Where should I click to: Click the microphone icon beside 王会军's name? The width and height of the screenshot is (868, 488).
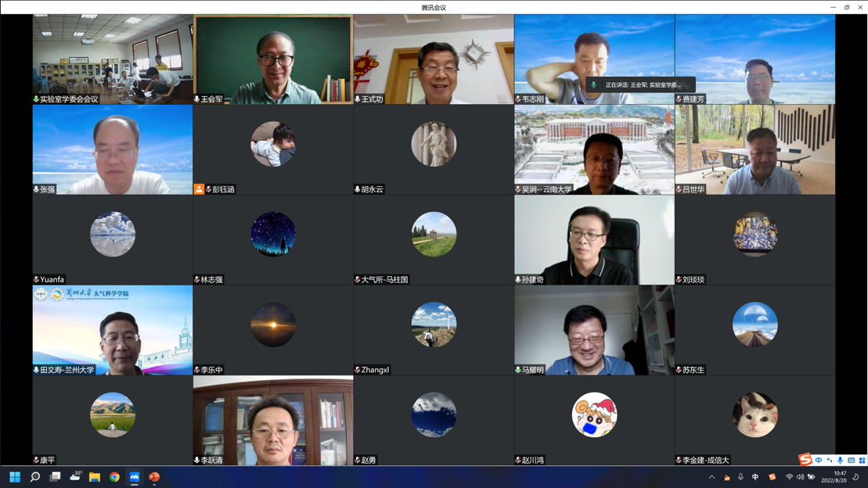(x=197, y=99)
